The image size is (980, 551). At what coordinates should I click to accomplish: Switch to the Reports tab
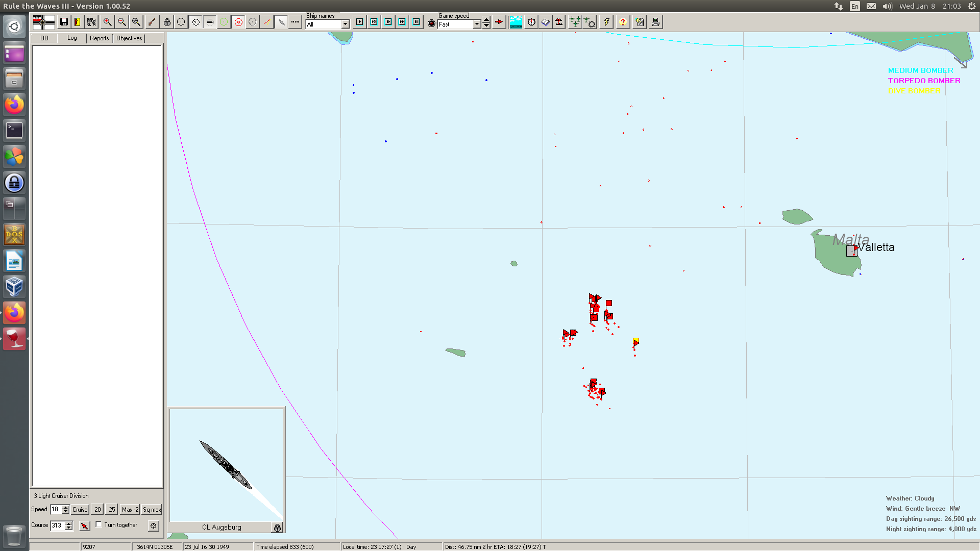pos(100,38)
